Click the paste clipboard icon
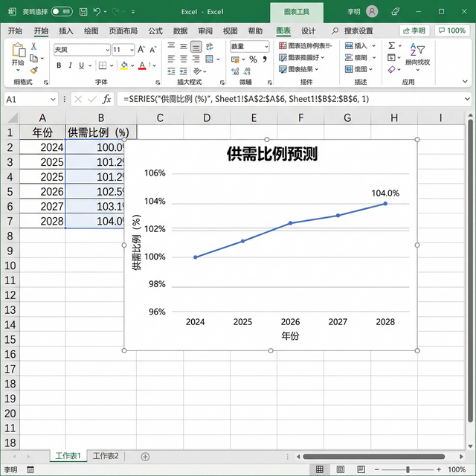Screen dimensions: 476x476 (18, 52)
